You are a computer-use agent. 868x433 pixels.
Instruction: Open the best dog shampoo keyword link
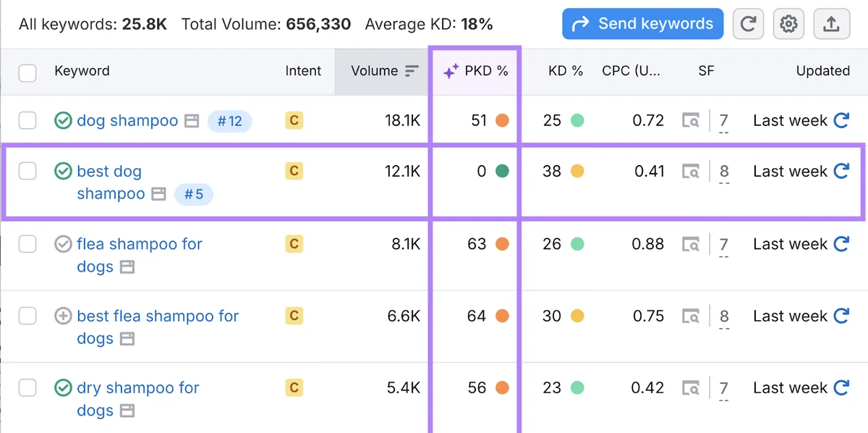point(111,182)
